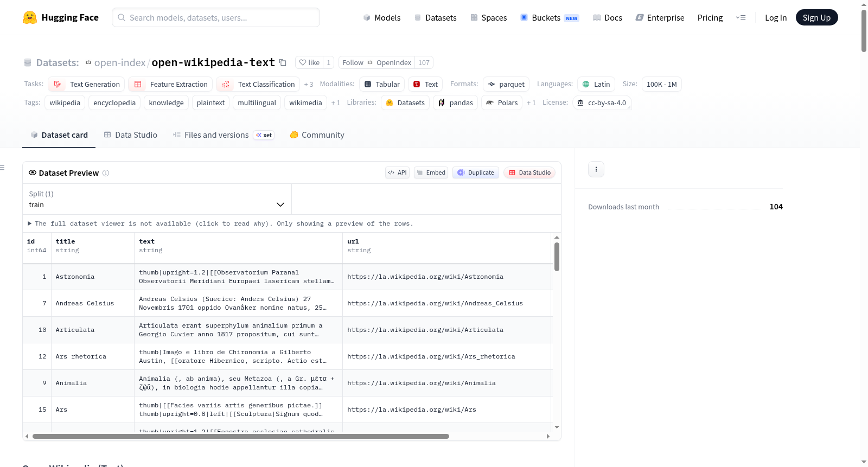Image resolution: width=868 pixels, height=467 pixels.
Task: Follow the OpenIndex organization
Action: 376,62
